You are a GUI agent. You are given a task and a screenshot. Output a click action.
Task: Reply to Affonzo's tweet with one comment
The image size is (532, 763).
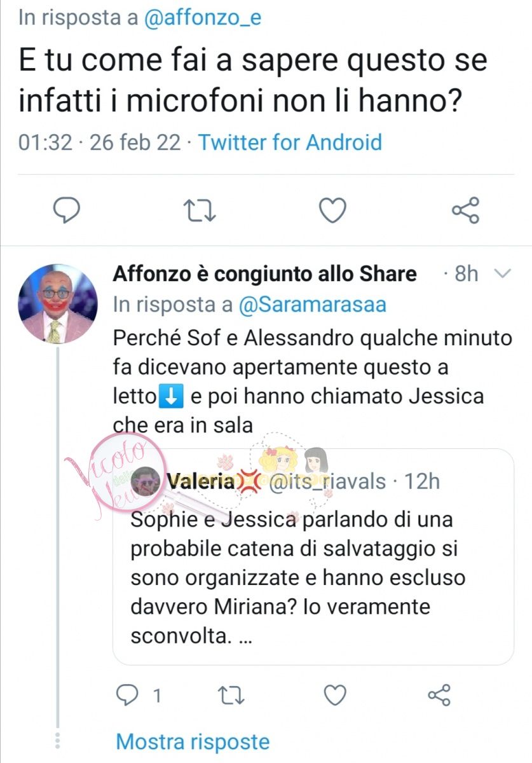[130, 695]
